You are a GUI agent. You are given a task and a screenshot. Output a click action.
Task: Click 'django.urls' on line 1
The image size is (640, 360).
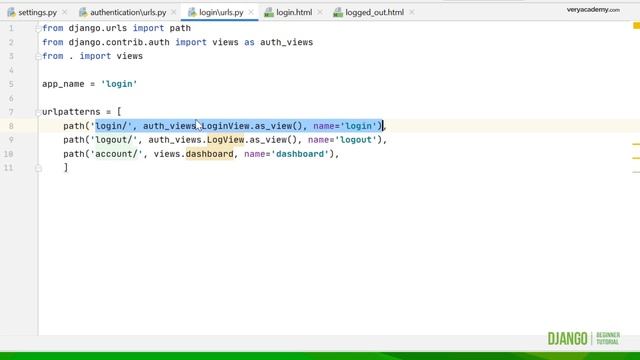(98, 29)
